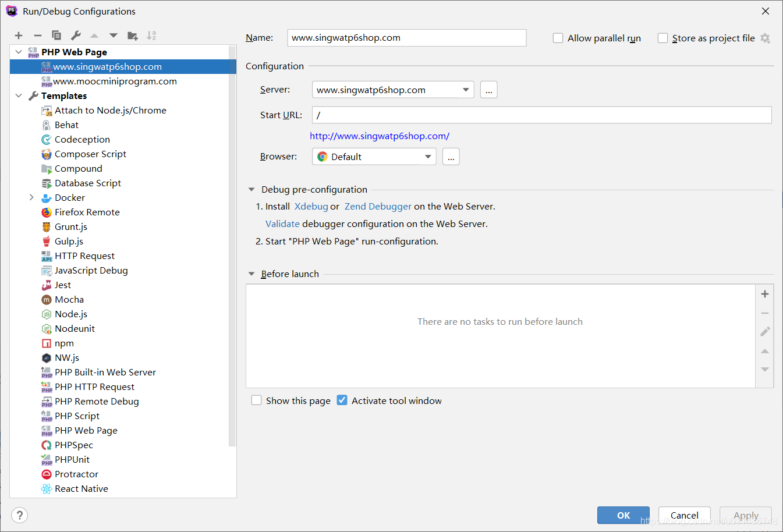Open project file settings via gear icon
This screenshot has height=532, width=783.
765,38
